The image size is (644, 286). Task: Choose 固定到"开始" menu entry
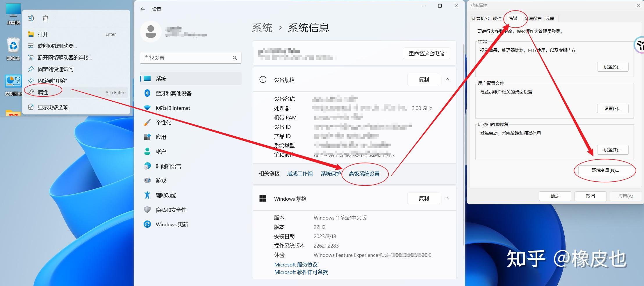76,81
